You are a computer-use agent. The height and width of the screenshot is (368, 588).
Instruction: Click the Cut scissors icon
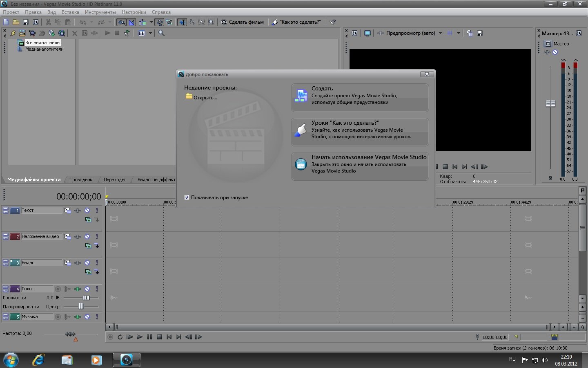(x=48, y=22)
